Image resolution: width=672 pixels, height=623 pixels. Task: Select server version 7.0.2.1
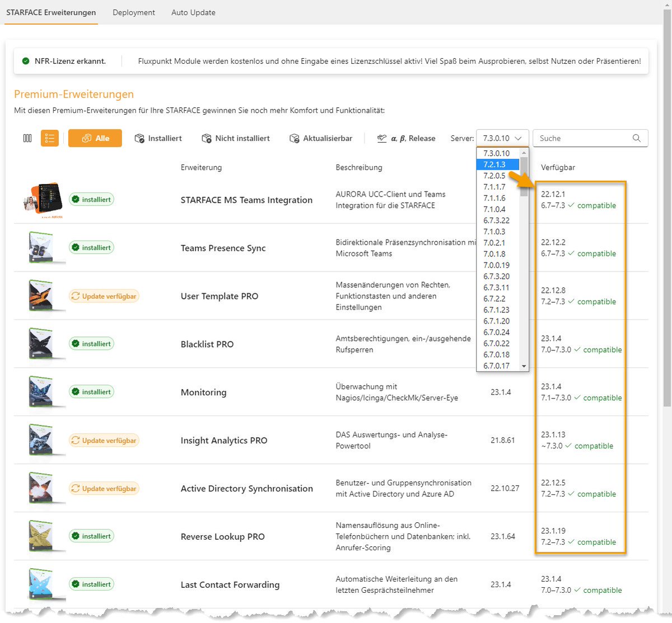pos(498,243)
